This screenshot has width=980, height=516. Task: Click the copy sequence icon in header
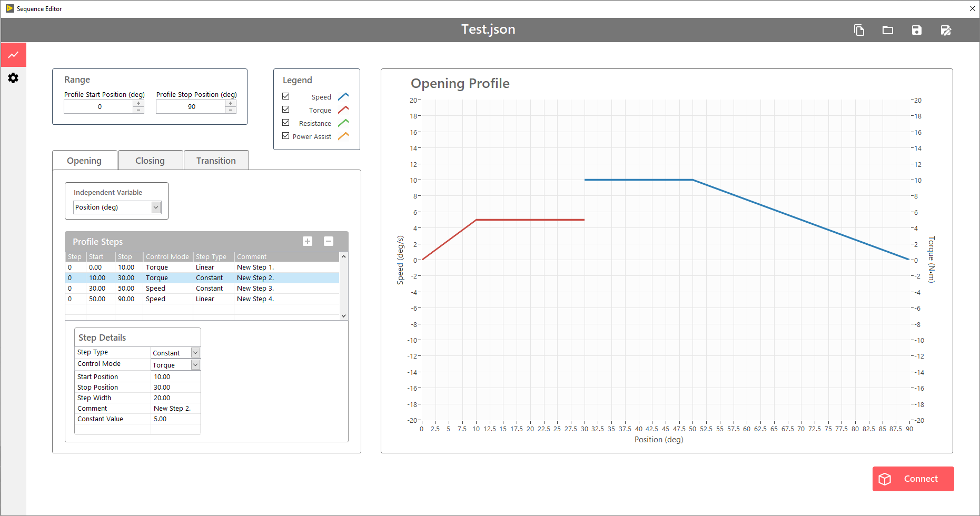click(x=859, y=30)
